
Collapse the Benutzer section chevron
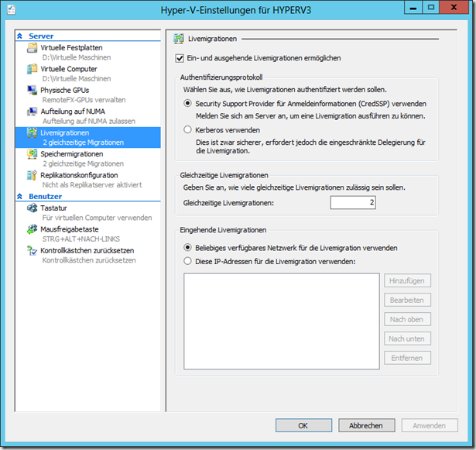point(20,196)
